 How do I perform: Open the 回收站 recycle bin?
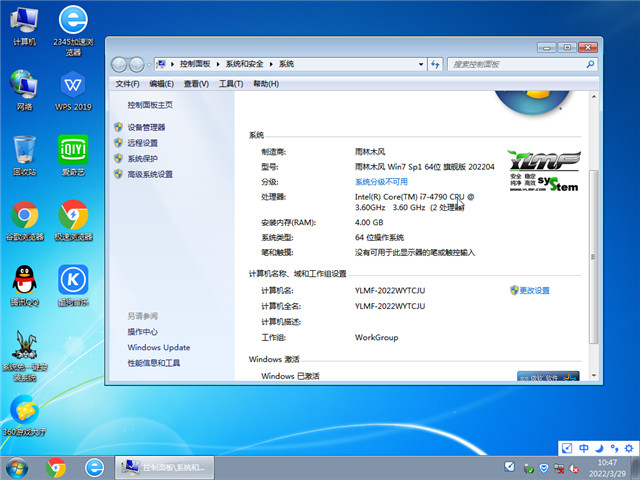tap(24, 156)
